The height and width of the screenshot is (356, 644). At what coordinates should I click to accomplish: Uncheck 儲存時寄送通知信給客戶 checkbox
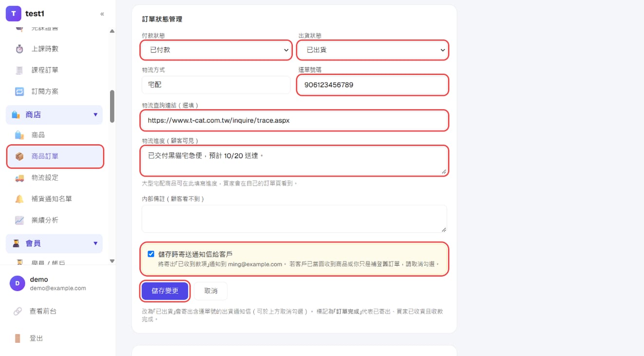click(x=151, y=254)
